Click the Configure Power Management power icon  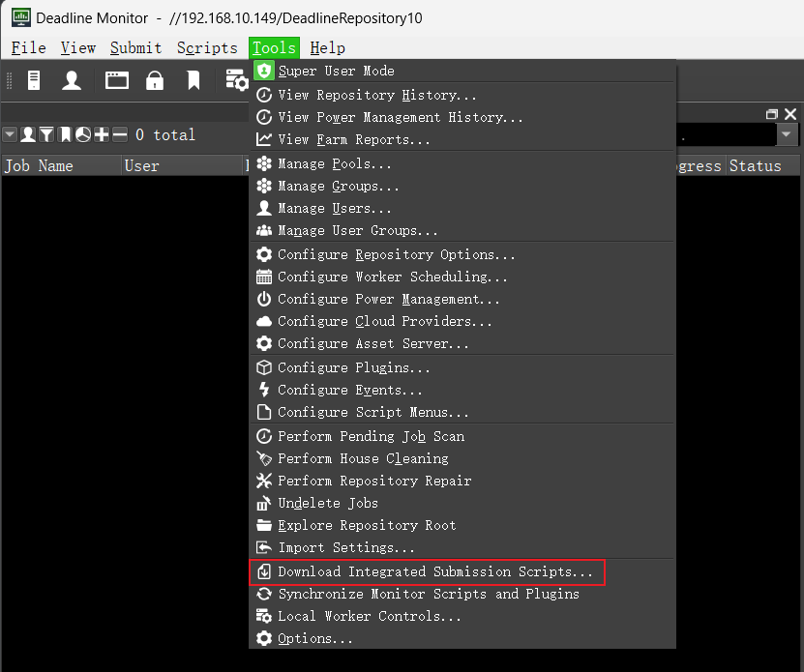pyautogui.click(x=263, y=299)
